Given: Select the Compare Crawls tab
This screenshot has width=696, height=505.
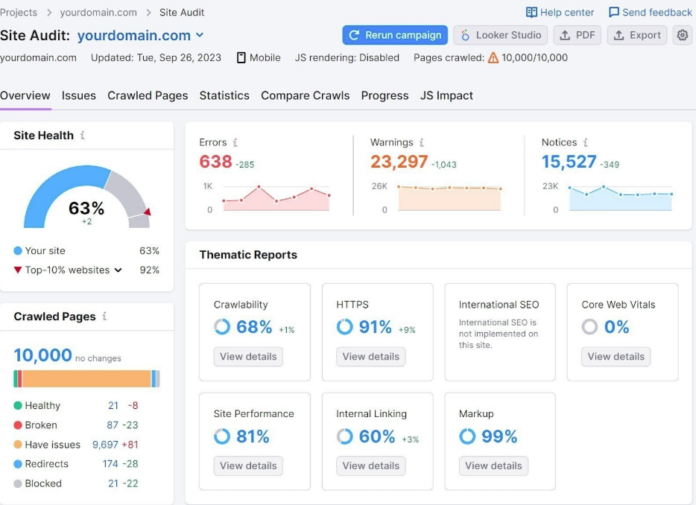Looking at the screenshot, I should 305,96.
